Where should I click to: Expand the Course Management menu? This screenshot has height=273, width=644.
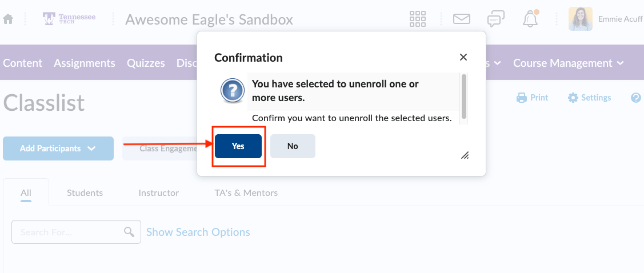(568, 63)
